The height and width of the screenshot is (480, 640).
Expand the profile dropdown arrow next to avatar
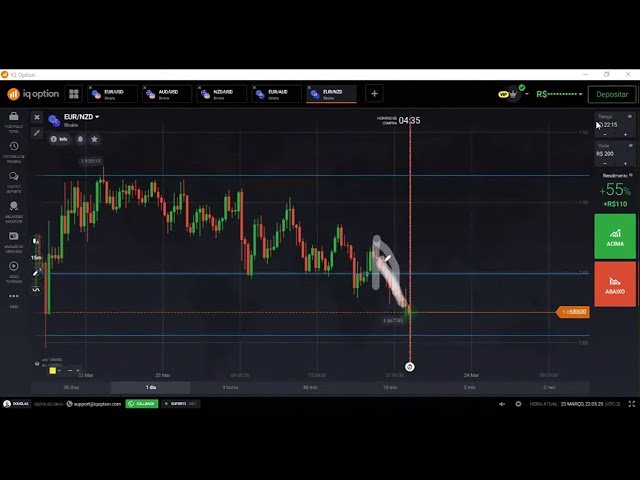527,94
